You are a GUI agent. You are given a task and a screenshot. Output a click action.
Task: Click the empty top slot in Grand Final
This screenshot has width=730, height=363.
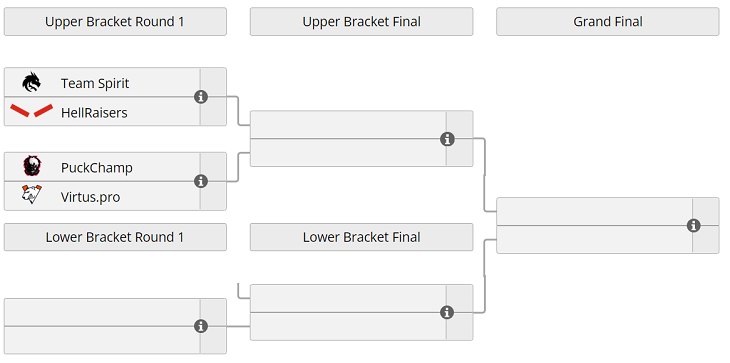595,212
